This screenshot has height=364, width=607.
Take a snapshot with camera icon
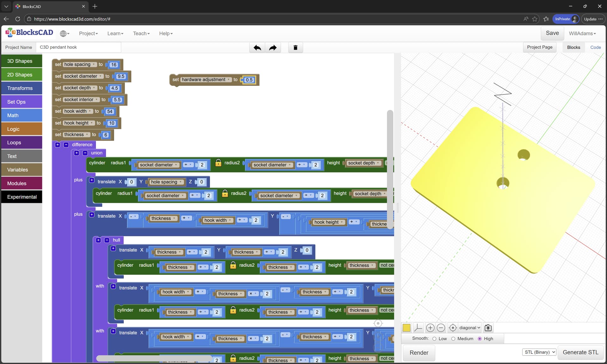point(488,328)
